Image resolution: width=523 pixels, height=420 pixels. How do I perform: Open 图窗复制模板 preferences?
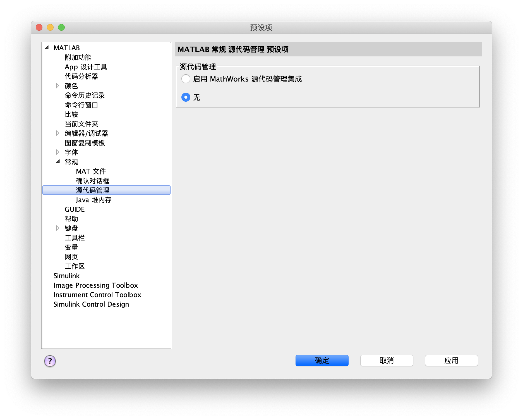pos(85,143)
